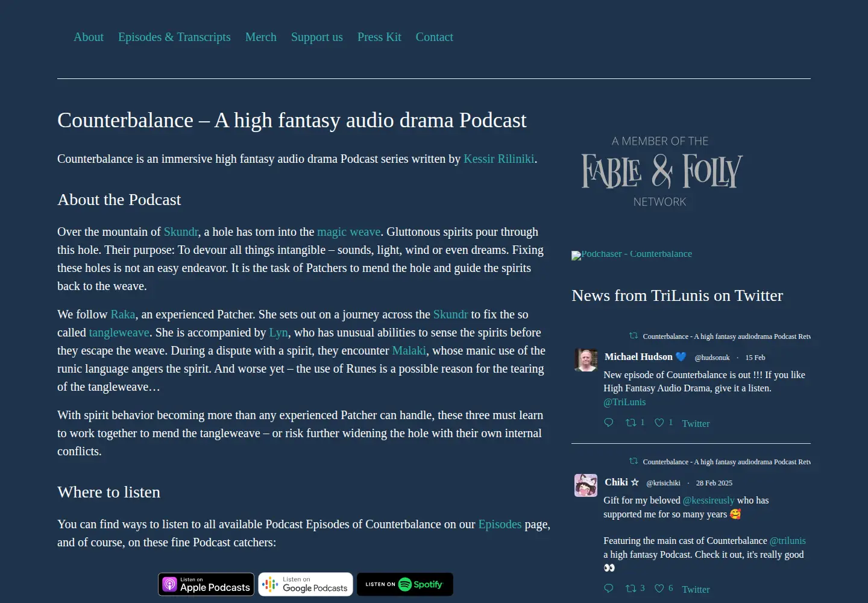Open the tangleweave link
The width and height of the screenshot is (868, 603).
coord(119,332)
